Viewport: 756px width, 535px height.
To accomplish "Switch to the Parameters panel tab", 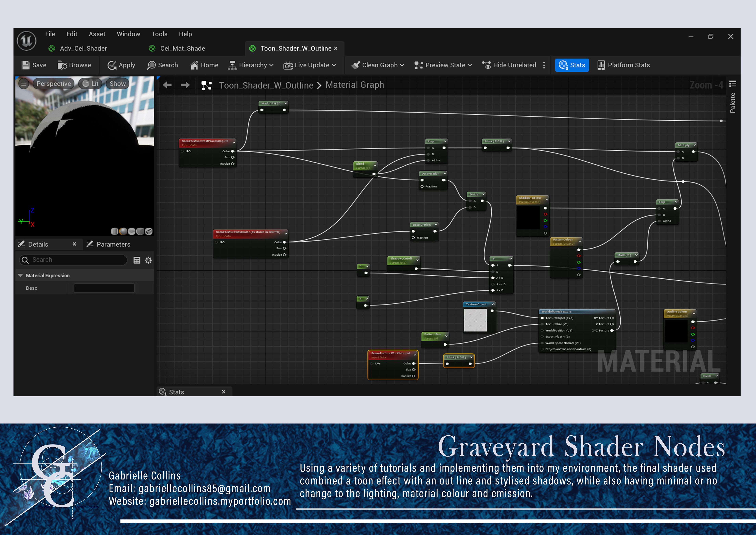I will tap(109, 244).
